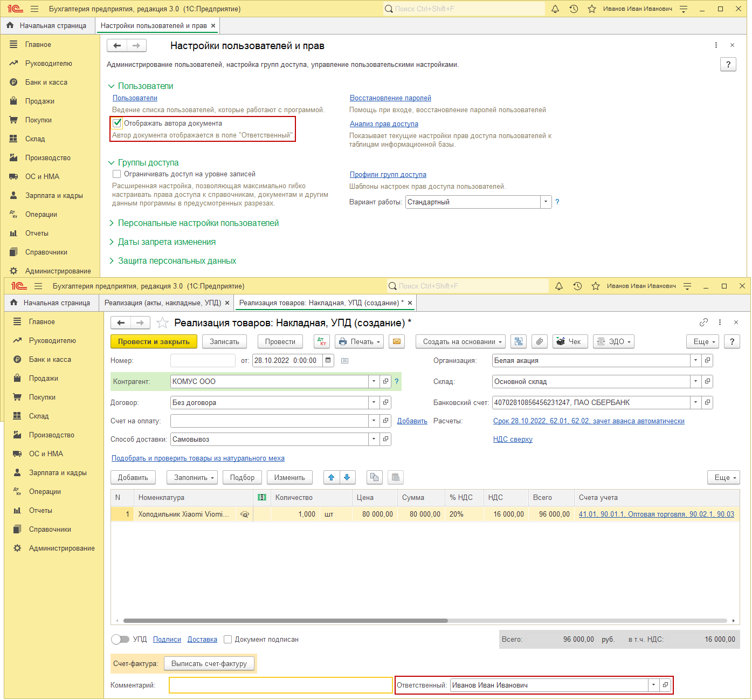Open the open-form icon next to Контрагент field
The height and width of the screenshot is (700, 752).
[385, 381]
